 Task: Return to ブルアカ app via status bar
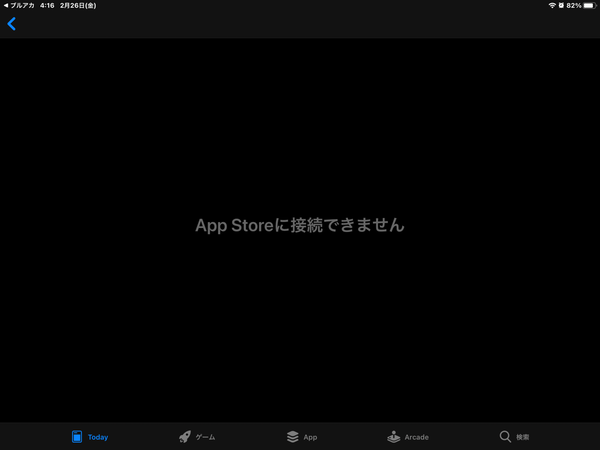point(19,5)
